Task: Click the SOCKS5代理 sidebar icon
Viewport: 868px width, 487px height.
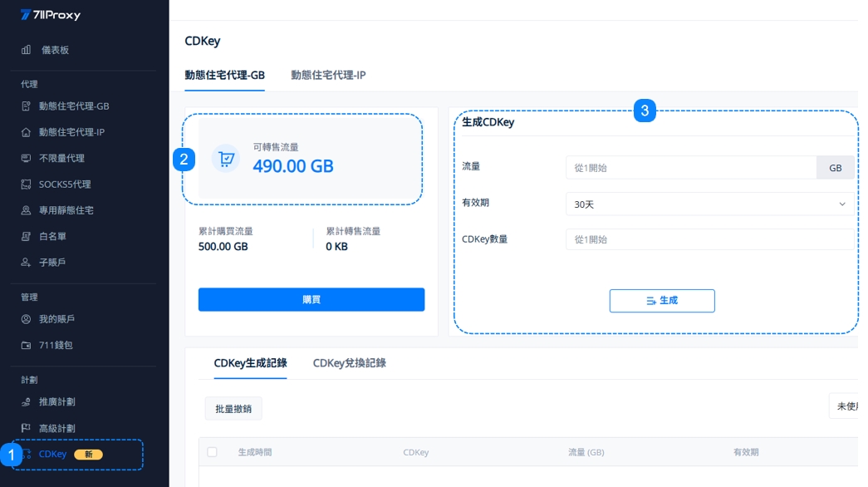Action: 27,184
